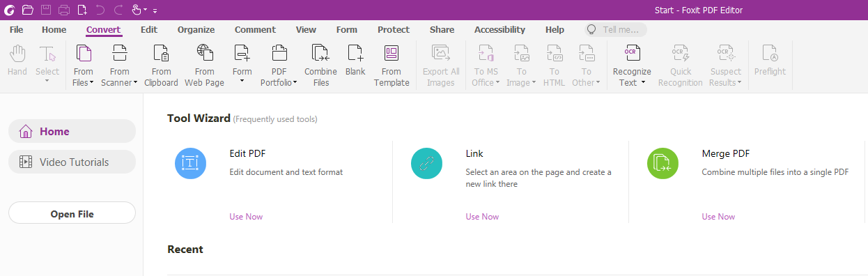
Task: Open the Protect tab
Action: point(394,30)
